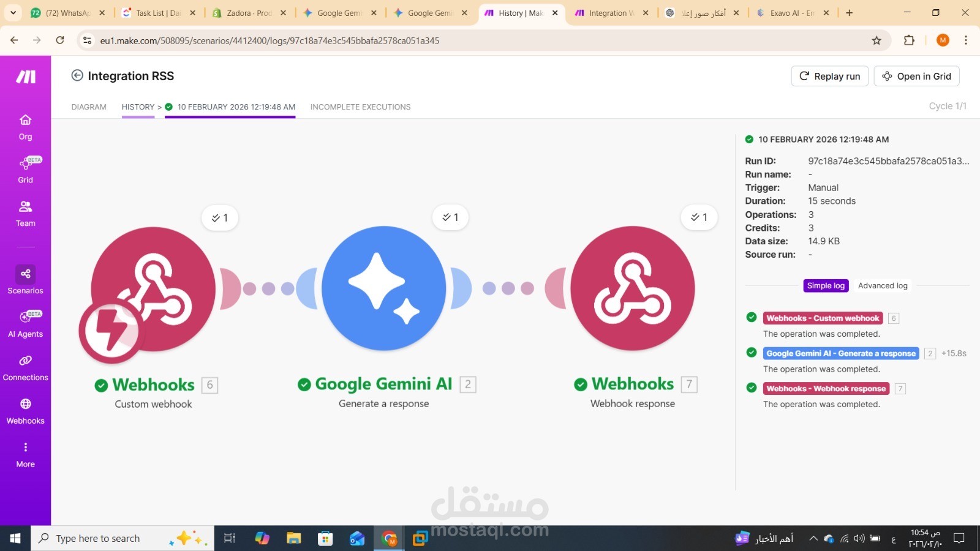Open File Explorer from the taskbar
The height and width of the screenshot is (551, 980).
(x=293, y=539)
